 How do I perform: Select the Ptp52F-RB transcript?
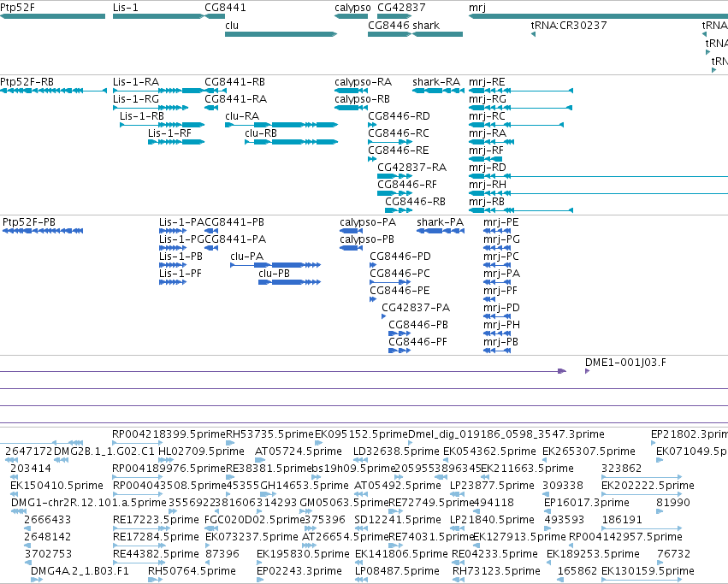point(53,91)
